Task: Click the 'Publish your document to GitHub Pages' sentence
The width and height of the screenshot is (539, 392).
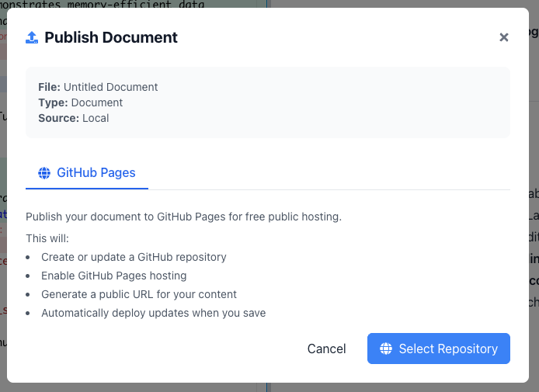Action: [183, 217]
